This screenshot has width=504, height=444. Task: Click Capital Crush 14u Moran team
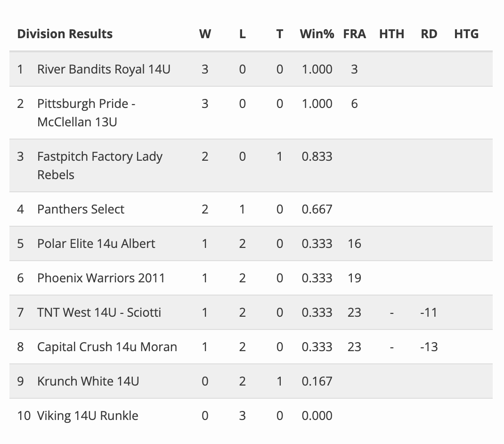click(107, 347)
